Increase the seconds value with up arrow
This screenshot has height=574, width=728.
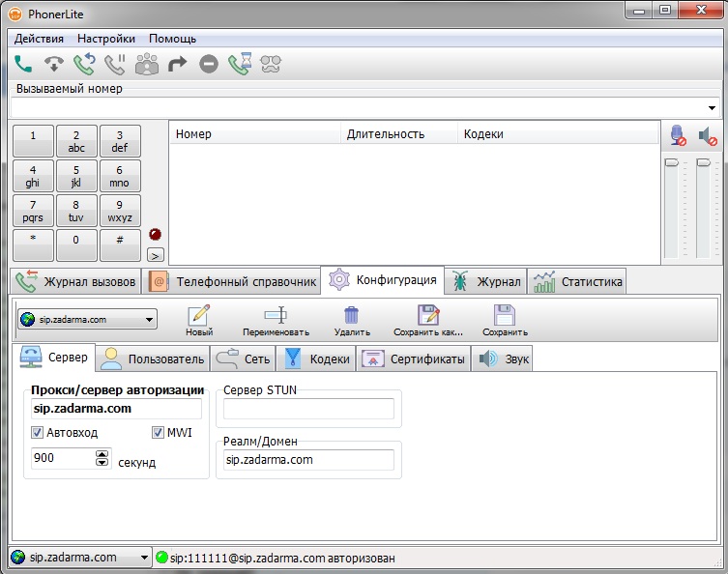102,454
